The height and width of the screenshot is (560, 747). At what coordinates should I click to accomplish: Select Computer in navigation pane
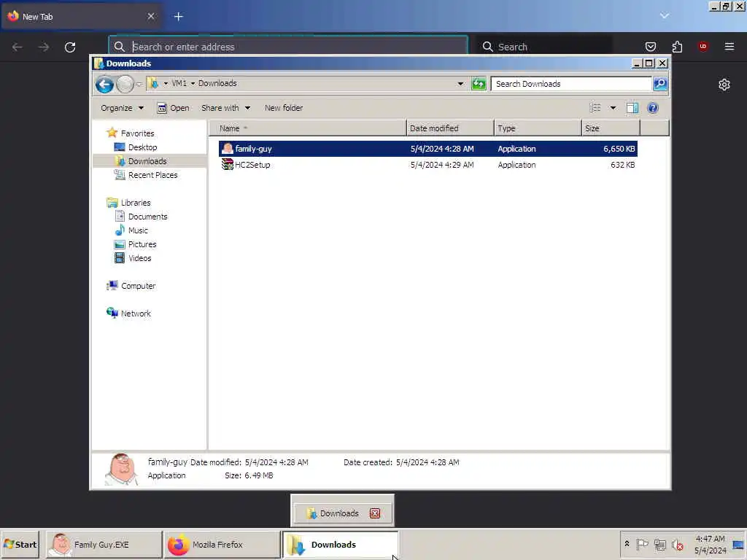(138, 286)
